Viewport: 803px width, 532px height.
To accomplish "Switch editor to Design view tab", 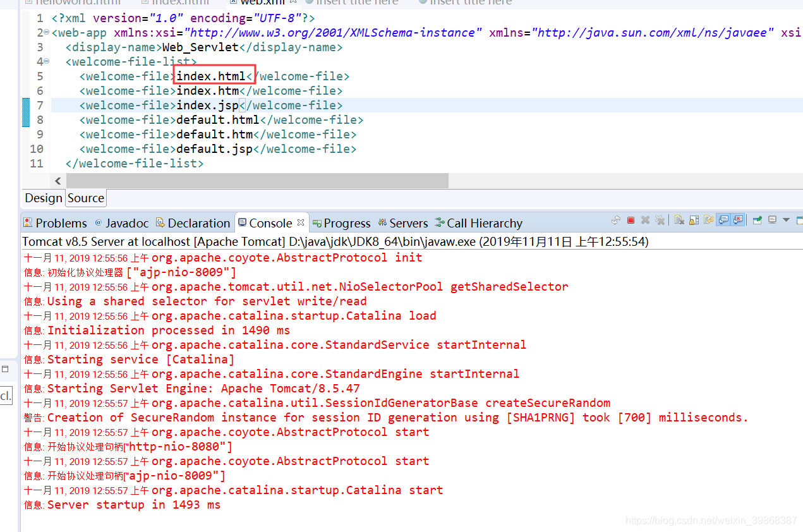I will (x=44, y=198).
